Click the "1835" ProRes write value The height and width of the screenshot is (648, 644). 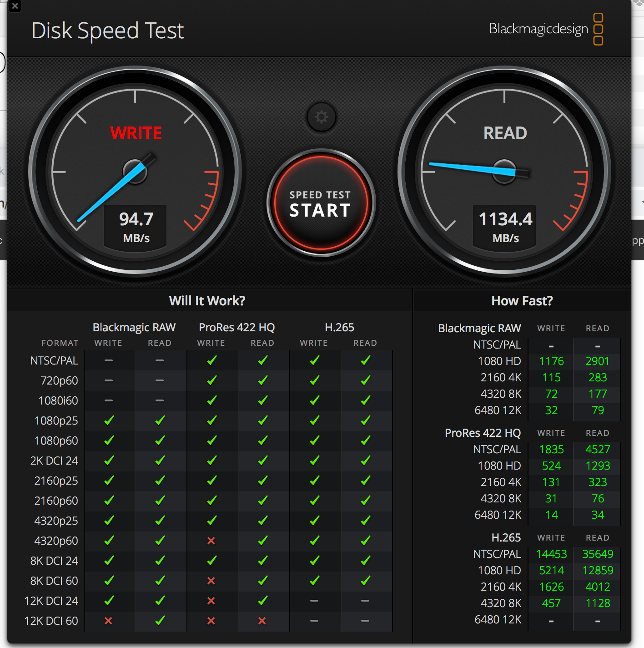(x=551, y=450)
